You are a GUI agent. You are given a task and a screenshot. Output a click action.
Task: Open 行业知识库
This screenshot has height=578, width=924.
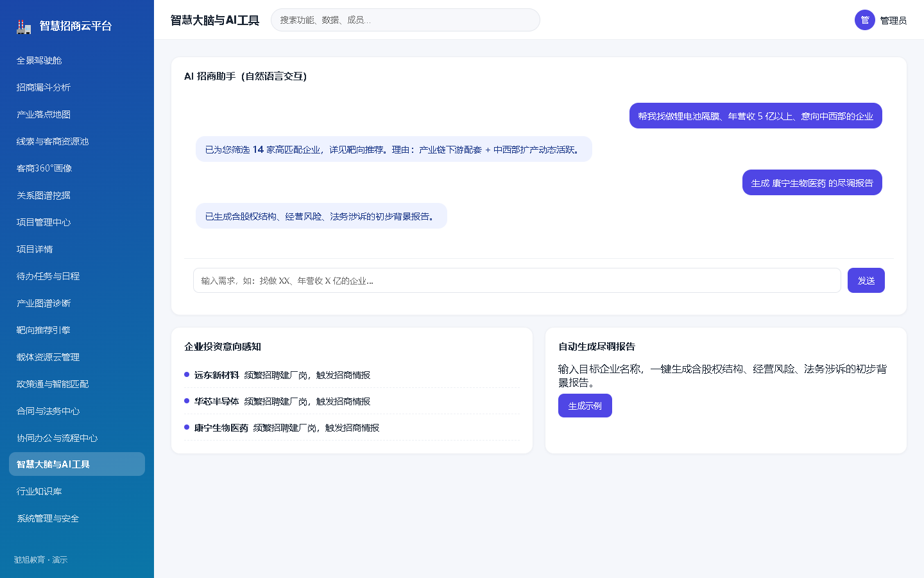[x=77, y=491]
